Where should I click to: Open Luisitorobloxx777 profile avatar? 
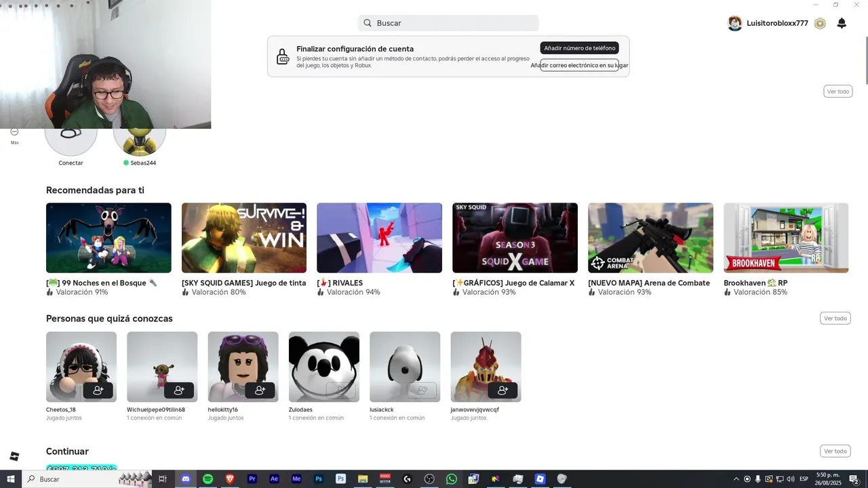[734, 23]
